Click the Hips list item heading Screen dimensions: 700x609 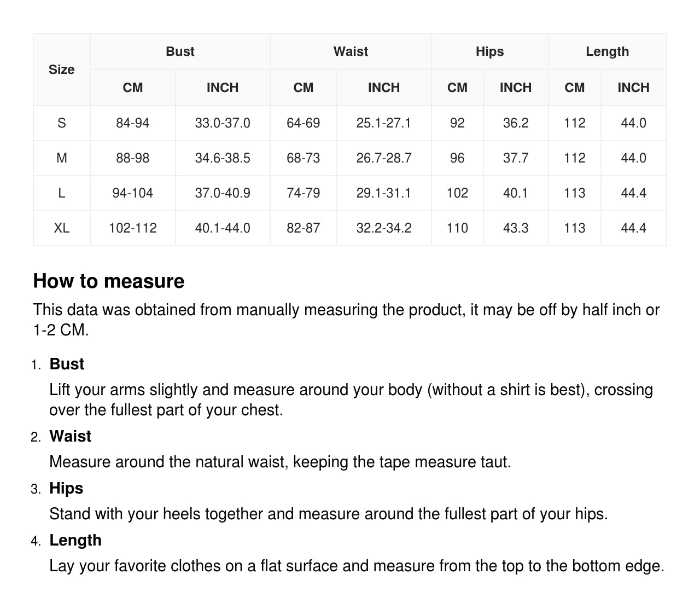tap(66, 488)
